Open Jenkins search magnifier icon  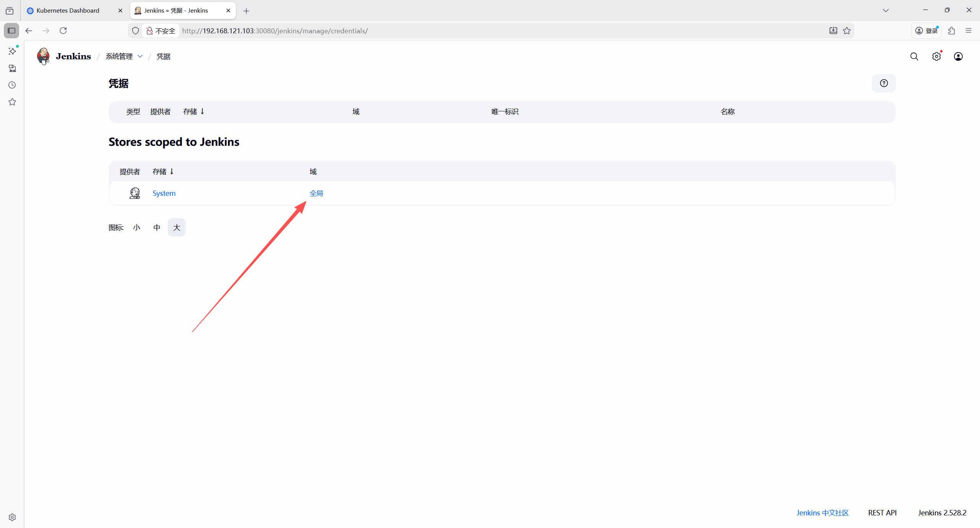pyautogui.click(x=914, y=57)
